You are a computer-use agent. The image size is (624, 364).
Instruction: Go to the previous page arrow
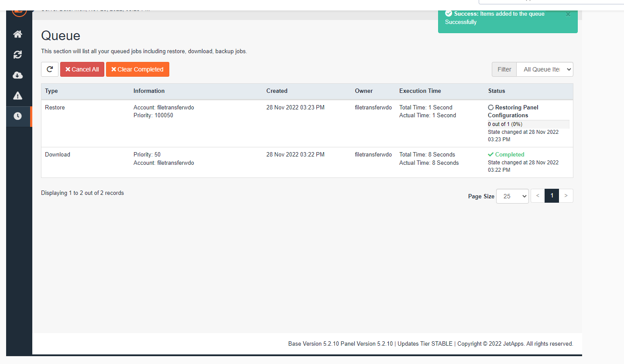pyautogui.click(x=538, y=196)
